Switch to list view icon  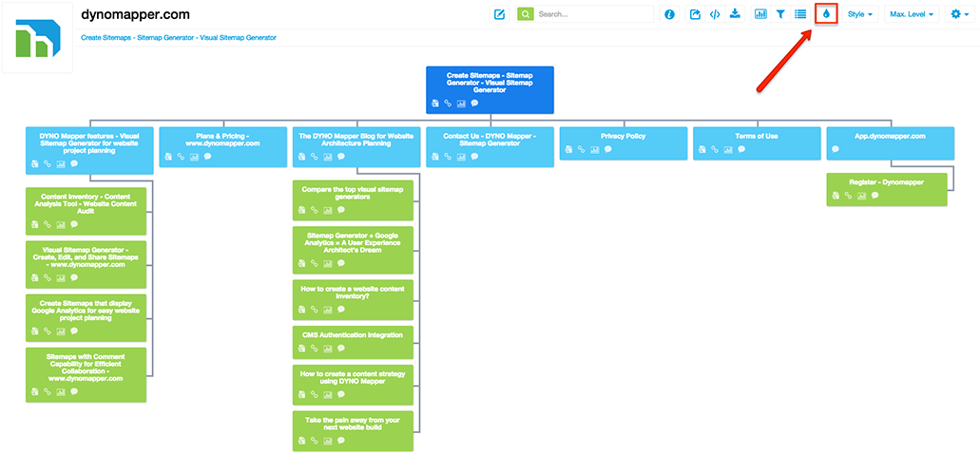800,13
